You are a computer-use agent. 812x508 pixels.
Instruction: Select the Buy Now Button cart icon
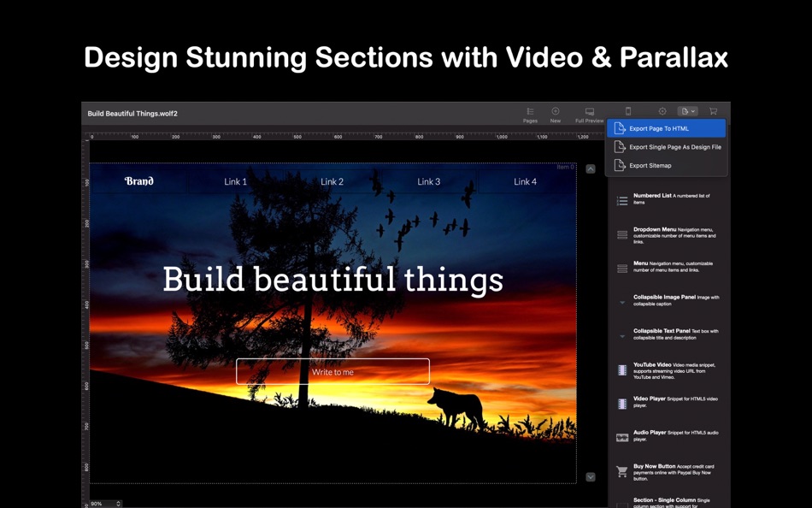point(622,471)
